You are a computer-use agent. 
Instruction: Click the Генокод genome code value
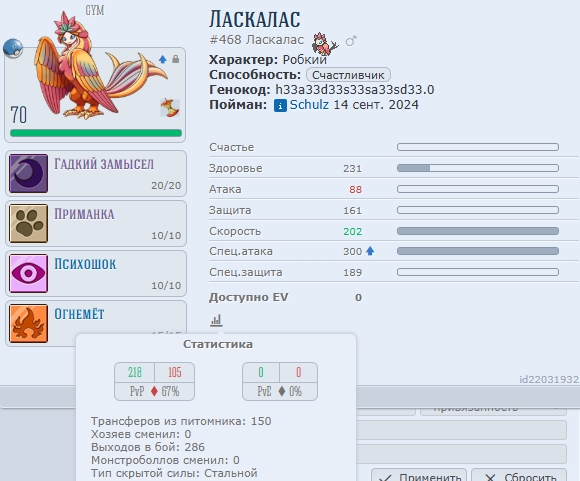[x=355, y=90]
